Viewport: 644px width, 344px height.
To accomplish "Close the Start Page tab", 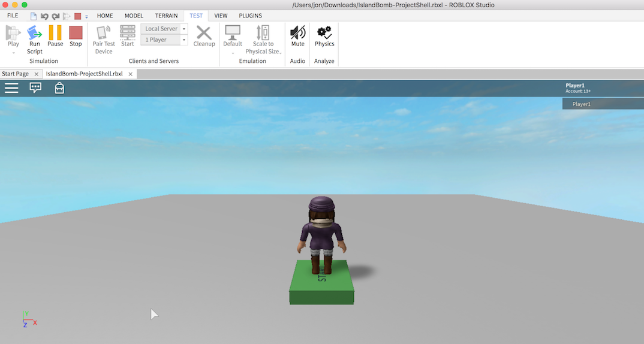I will (x=37, y=74).
